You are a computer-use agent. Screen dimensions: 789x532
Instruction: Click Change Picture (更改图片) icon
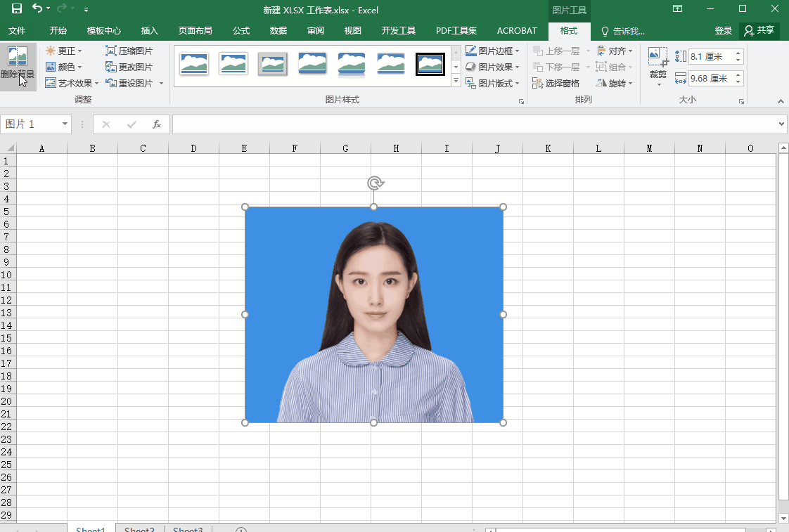[x=111, y=67]
